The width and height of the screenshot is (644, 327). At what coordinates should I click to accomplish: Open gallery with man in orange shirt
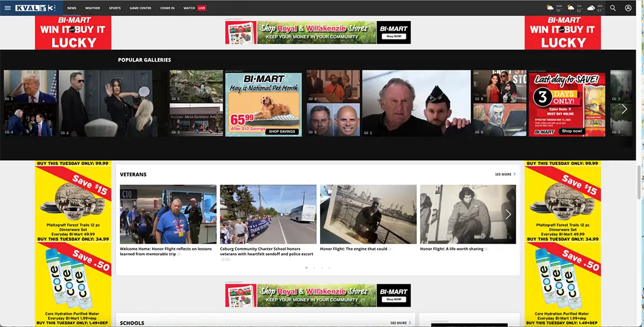pyautogui.click(x=333, y=86)
